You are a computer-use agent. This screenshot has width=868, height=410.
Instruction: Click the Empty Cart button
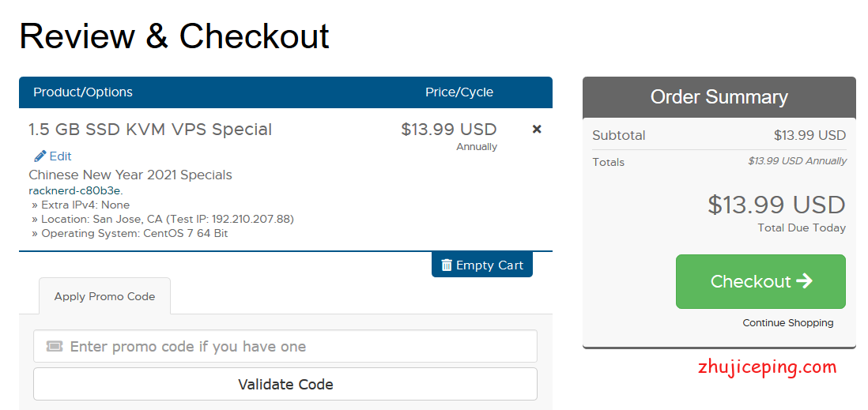(481, 265)
